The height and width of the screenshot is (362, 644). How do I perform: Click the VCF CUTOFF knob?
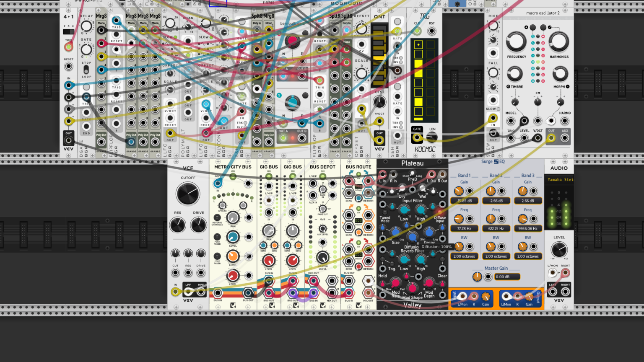tap(188, 194)
